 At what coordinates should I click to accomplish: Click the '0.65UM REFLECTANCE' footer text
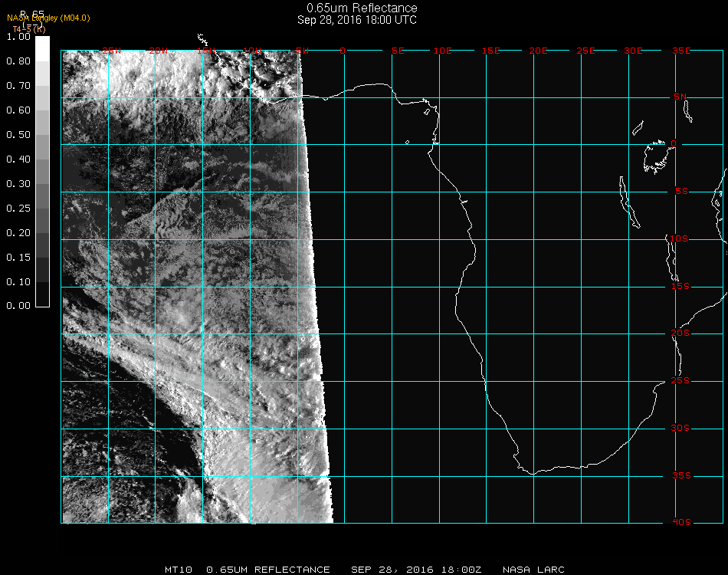(x=268, y=570)
